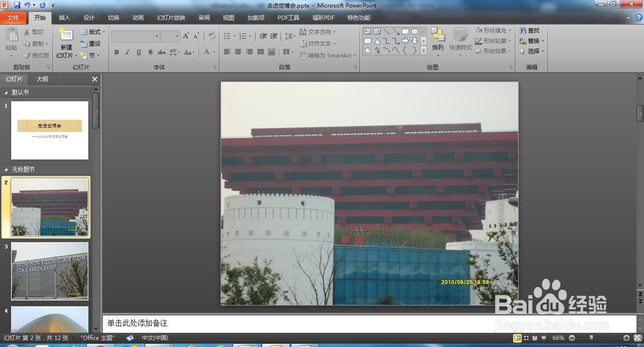Screen dimensions: 644x347
Task: Select slide 3 thumbnail with LOW CARBON EXPO
Action: tap(50, 271)
